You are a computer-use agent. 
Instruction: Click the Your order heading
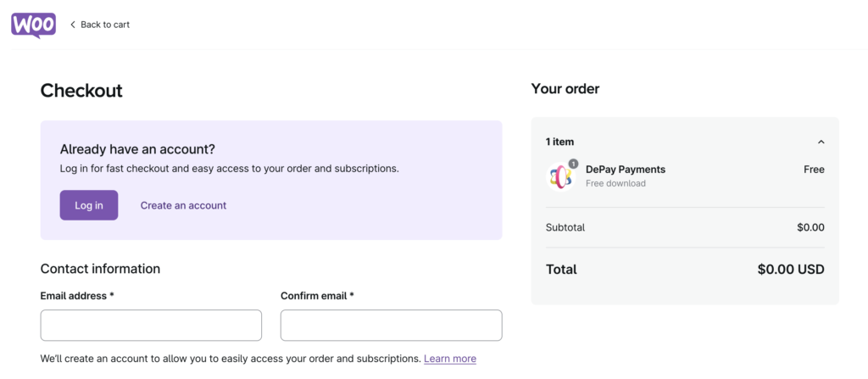[565, 89]
